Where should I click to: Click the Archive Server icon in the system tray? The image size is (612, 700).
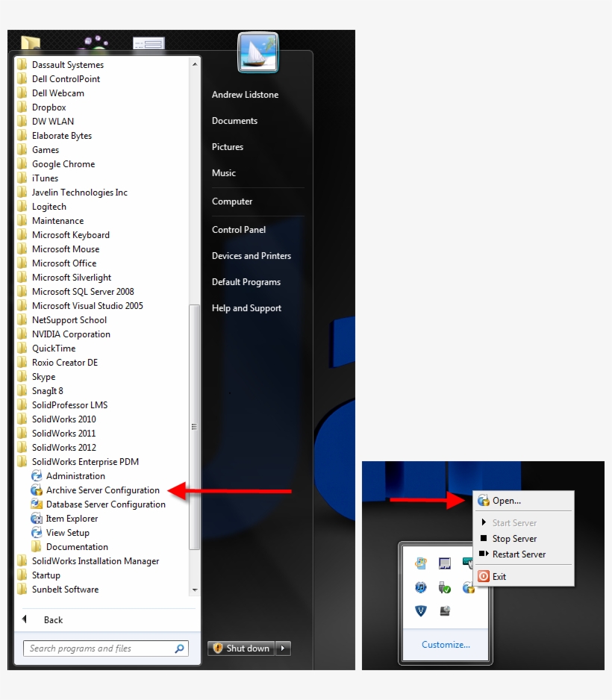point(469,588)
